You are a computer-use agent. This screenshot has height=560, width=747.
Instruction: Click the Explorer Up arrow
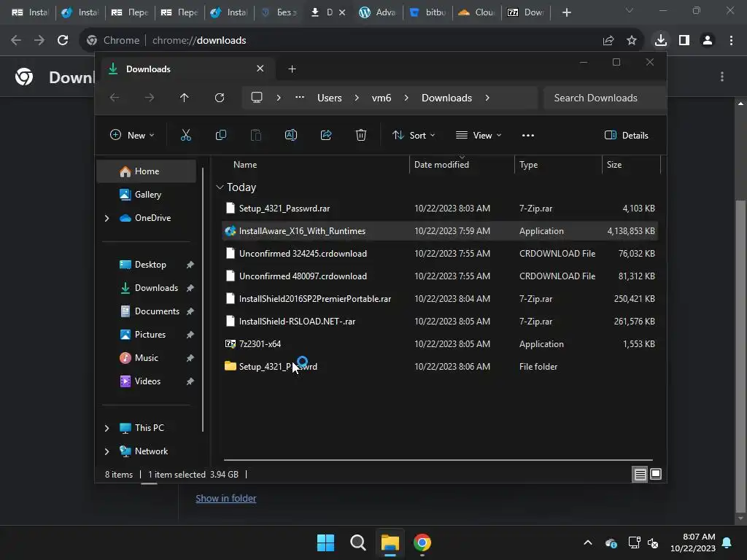pos(185,98)
